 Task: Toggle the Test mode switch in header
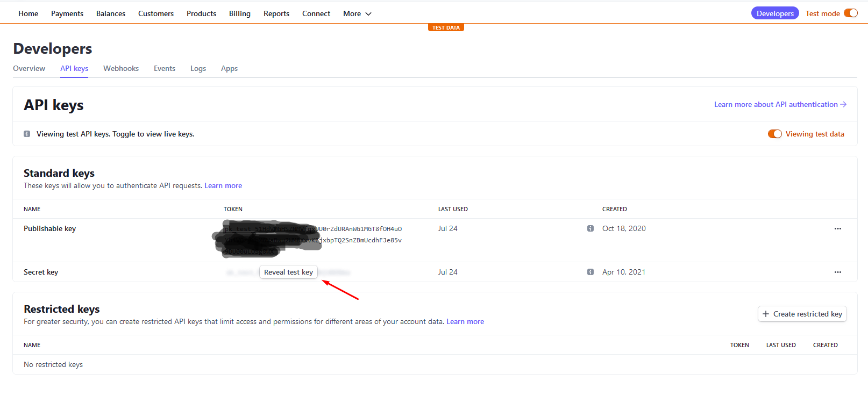tap(850, 13)
